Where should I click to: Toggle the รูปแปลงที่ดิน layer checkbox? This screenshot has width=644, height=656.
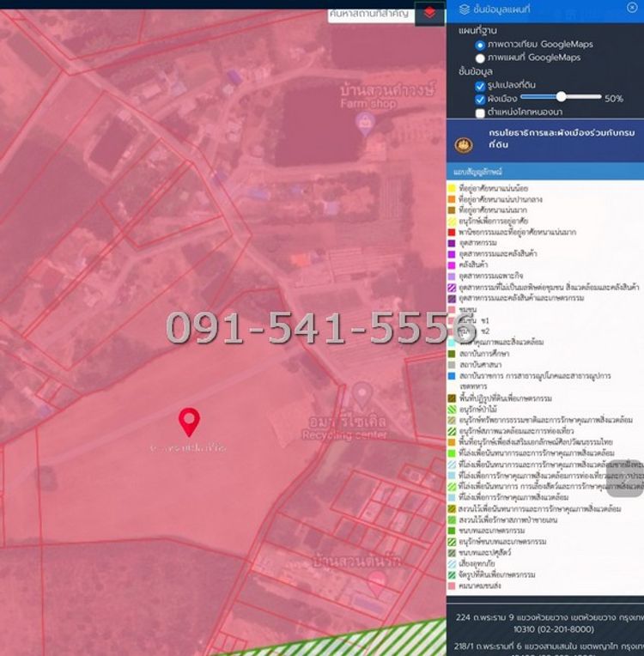click(480, 86)
